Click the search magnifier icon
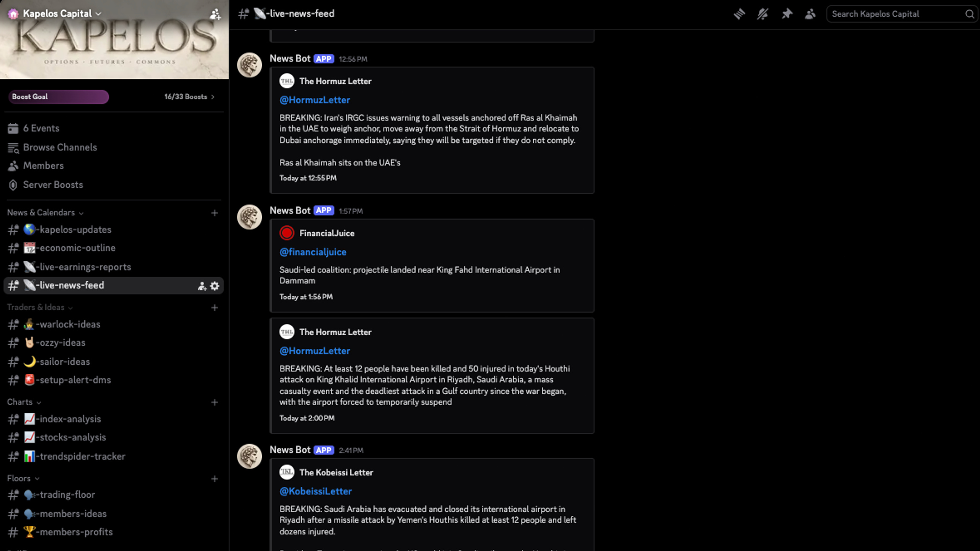The height and width of the screenshot is (551, 980). tap(969, 14)
